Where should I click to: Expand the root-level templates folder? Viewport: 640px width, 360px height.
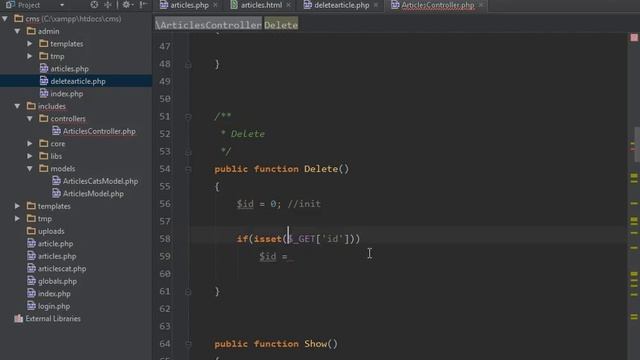(17, 206)
